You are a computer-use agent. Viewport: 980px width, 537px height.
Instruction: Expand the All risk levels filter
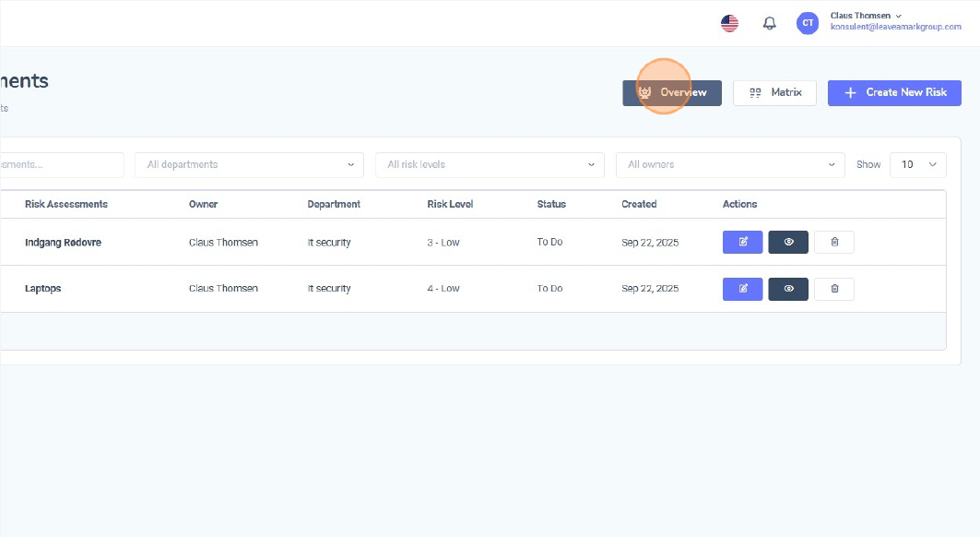pos(489,164)
